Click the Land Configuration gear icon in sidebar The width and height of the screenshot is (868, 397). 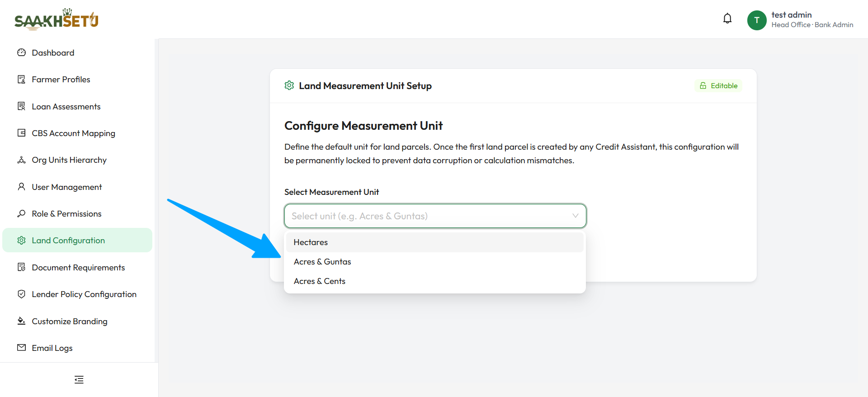(x=21, y=241)
